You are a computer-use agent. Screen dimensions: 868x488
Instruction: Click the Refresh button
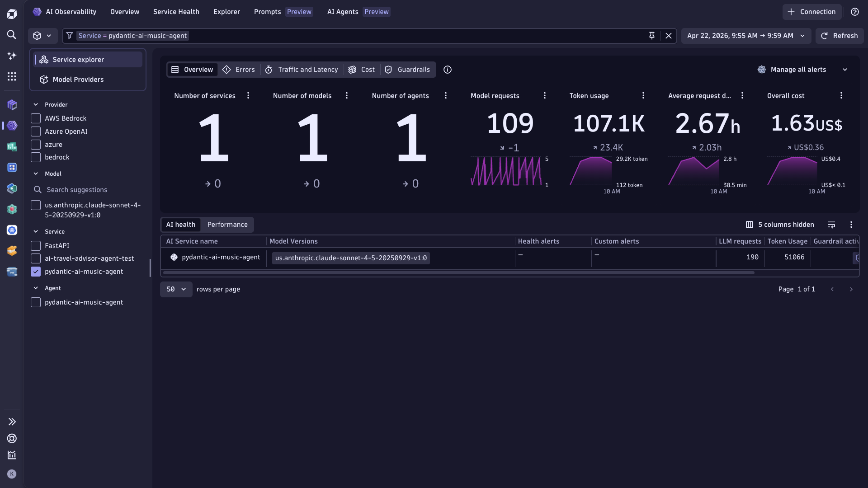click(x=840, y=36)
